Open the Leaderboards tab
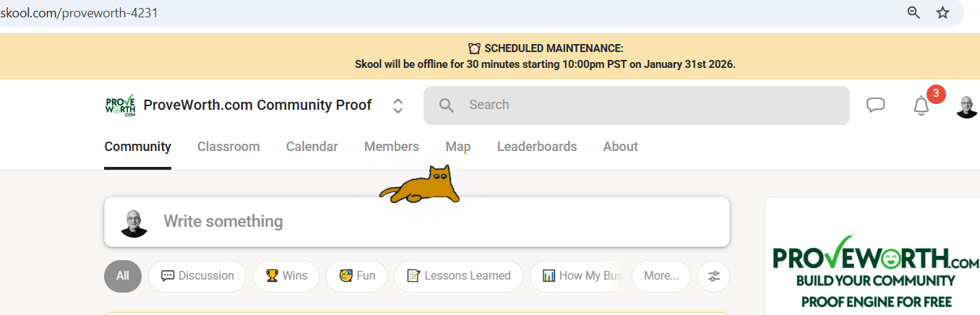Viewport: 980px width, 315px height. pyautogui.click(x=537, y=147)
